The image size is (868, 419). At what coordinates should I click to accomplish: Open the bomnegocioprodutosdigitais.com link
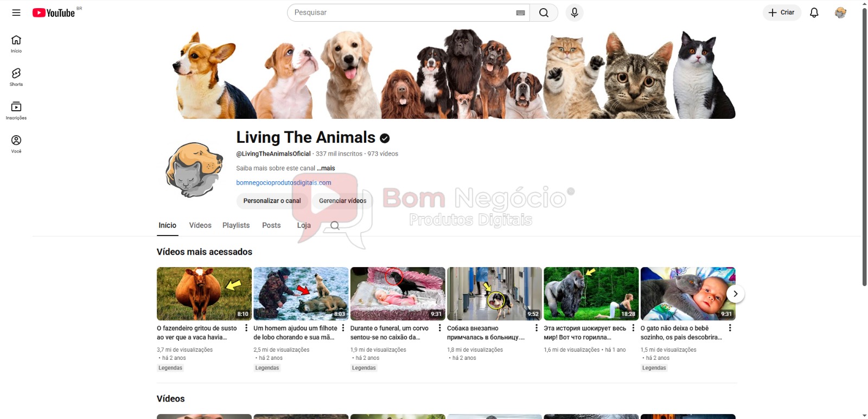coord(284,183)
